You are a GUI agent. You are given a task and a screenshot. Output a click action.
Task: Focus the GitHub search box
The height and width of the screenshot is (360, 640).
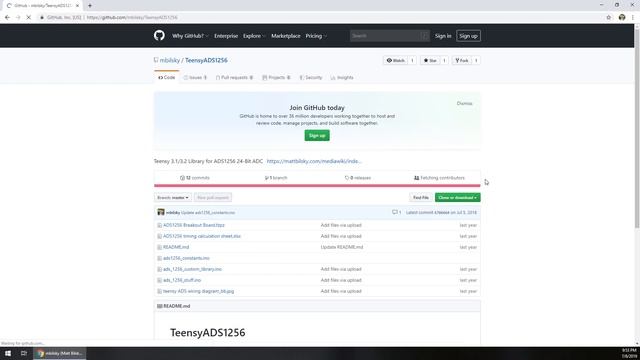click(389, 36)
